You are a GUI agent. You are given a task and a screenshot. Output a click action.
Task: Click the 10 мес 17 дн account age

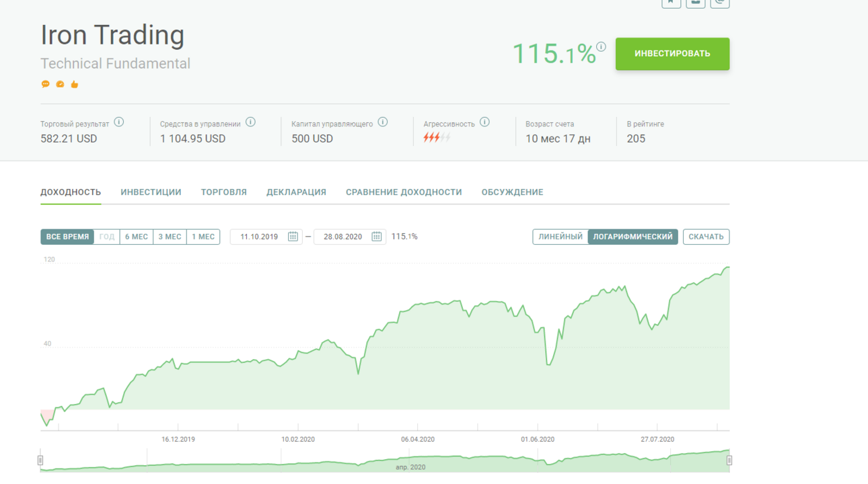click(x=558, y=138)
